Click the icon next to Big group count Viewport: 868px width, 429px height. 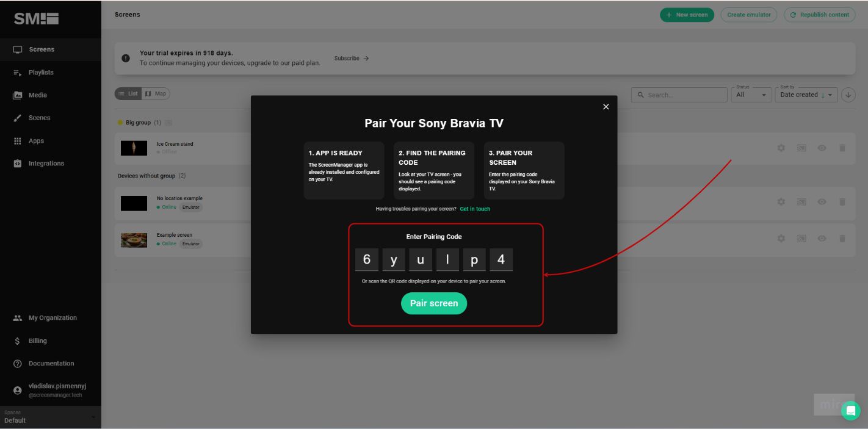click(x=168, y=123)
